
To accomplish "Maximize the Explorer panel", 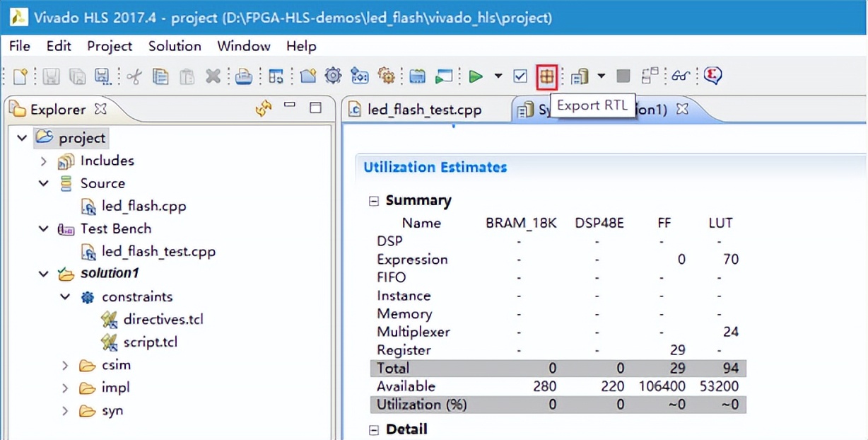I will [x=316, y=108].
